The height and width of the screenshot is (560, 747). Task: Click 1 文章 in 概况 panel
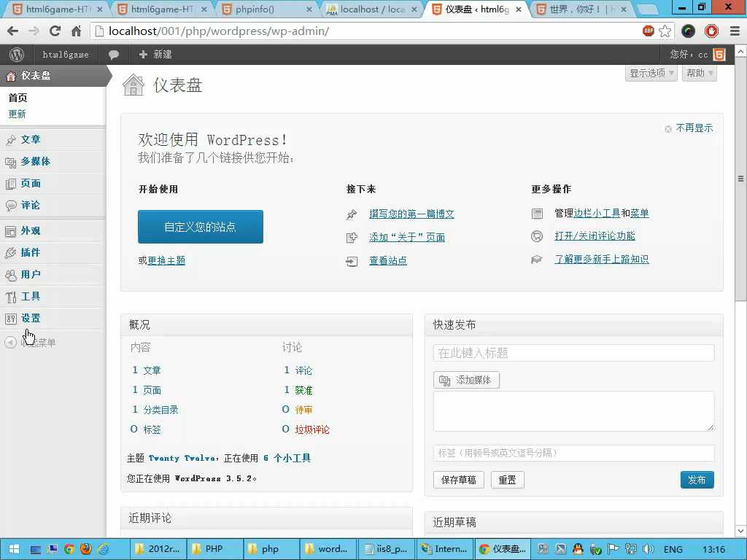coord(147,370)
